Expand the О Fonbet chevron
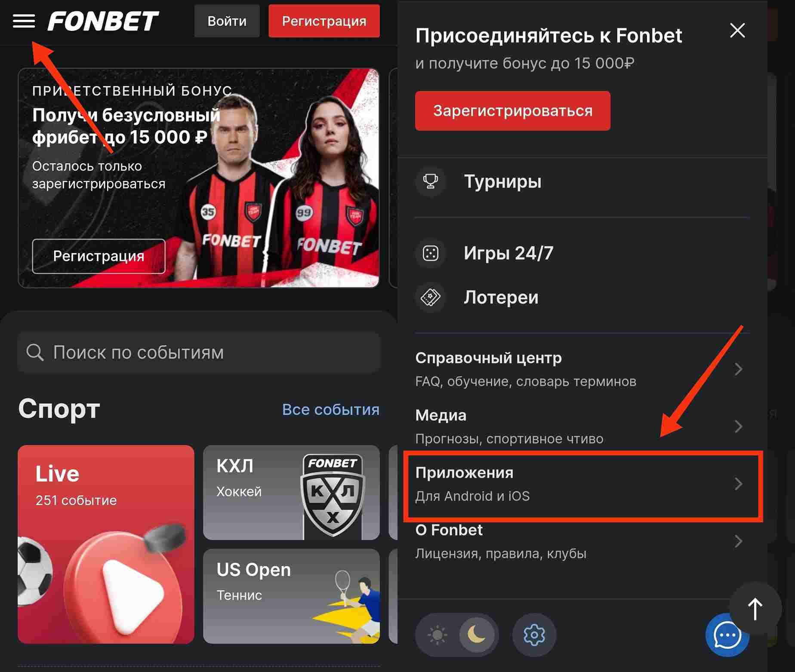Screen dimensions: 795x672 coord(738,541)
